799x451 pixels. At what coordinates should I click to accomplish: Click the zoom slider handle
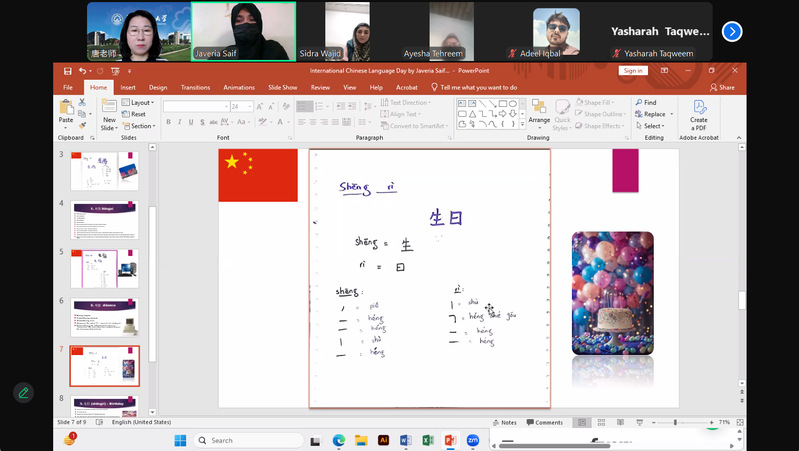pos(675,422)
